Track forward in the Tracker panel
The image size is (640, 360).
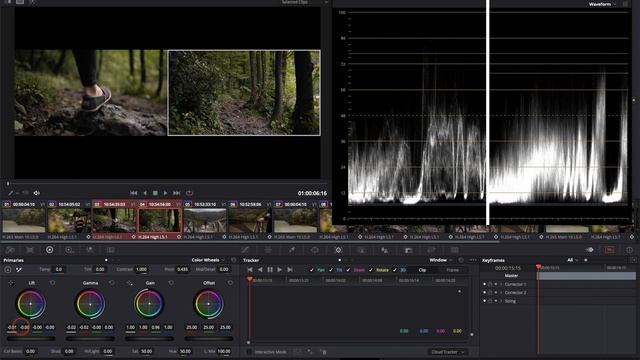click(x=280, y=269)
